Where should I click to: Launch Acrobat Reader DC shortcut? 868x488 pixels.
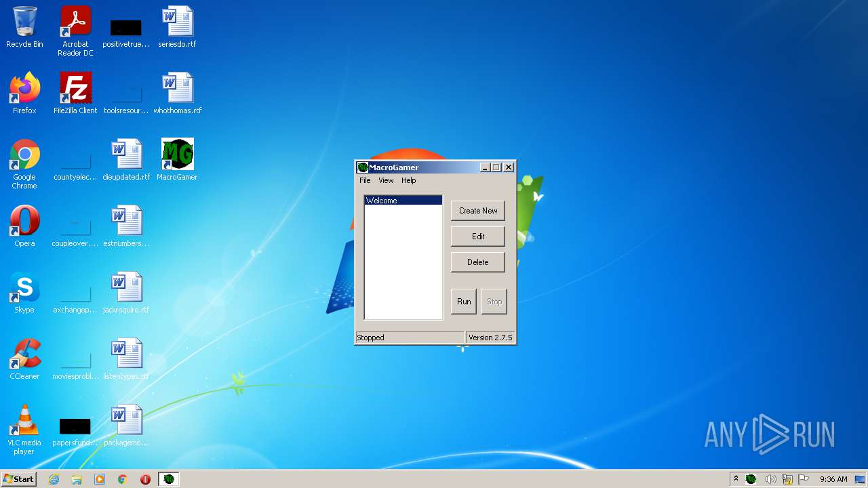point(75,30)
